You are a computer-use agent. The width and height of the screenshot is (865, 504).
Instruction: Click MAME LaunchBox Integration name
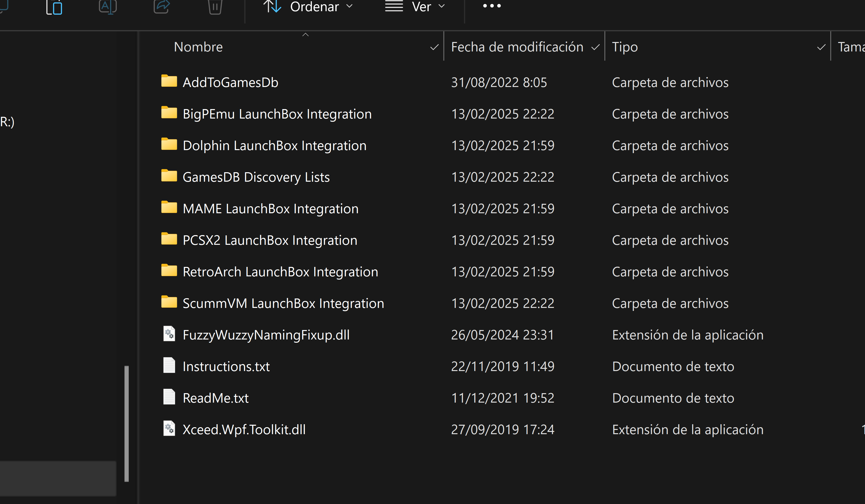coord(271,209)
